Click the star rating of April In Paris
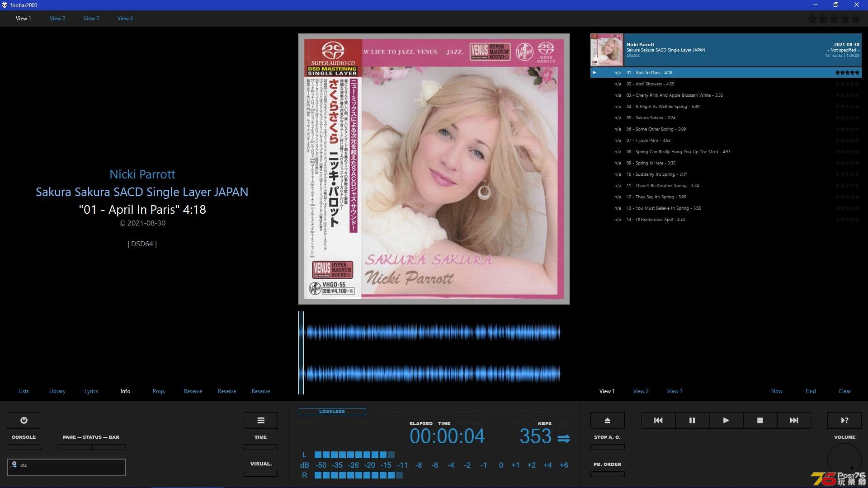Viewport: 868px width, 488px height. click(x=847, y=73)
